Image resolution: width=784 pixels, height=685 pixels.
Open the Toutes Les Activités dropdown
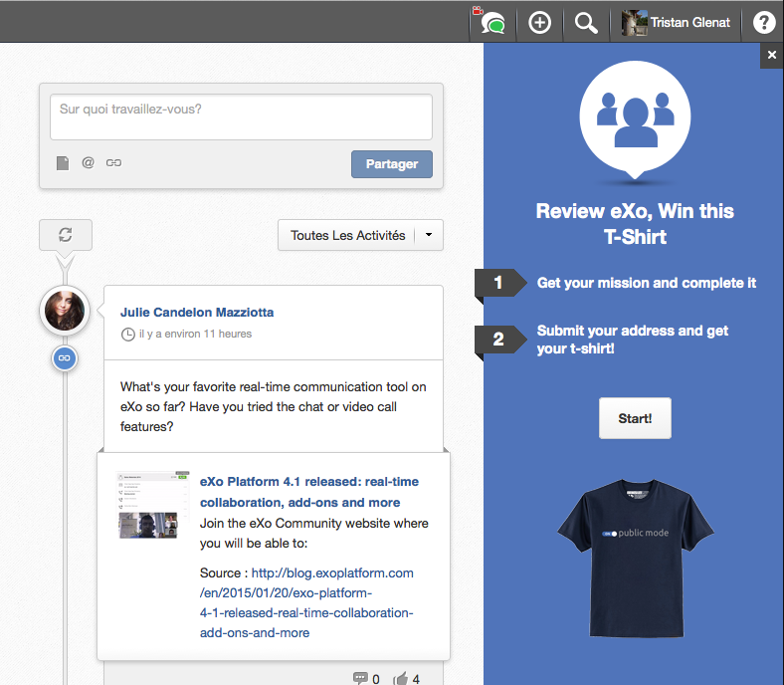tap(360, 235)
